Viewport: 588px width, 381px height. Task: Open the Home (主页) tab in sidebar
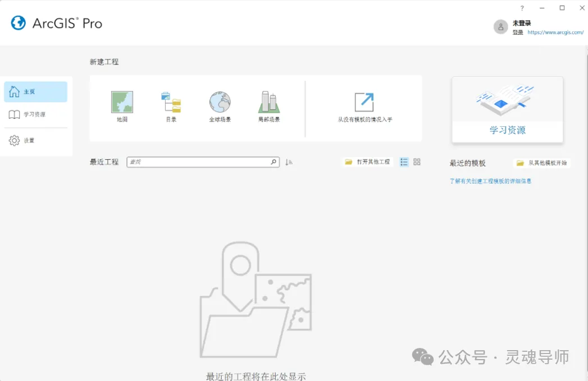click(x=35, y=92)
